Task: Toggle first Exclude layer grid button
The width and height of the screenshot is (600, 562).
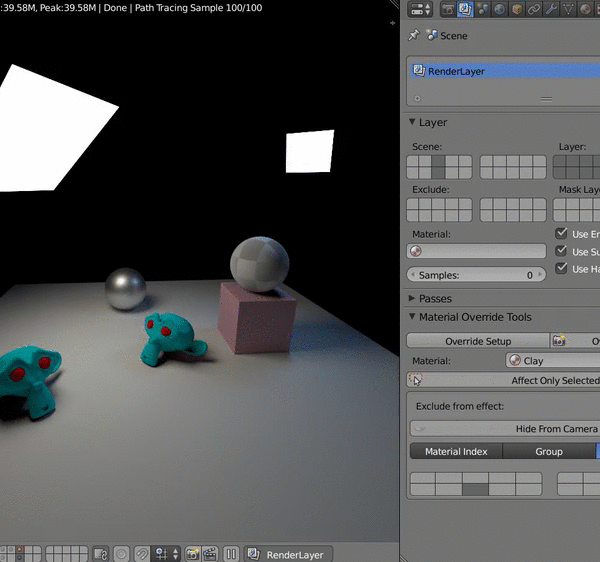Action: (413, 204)
